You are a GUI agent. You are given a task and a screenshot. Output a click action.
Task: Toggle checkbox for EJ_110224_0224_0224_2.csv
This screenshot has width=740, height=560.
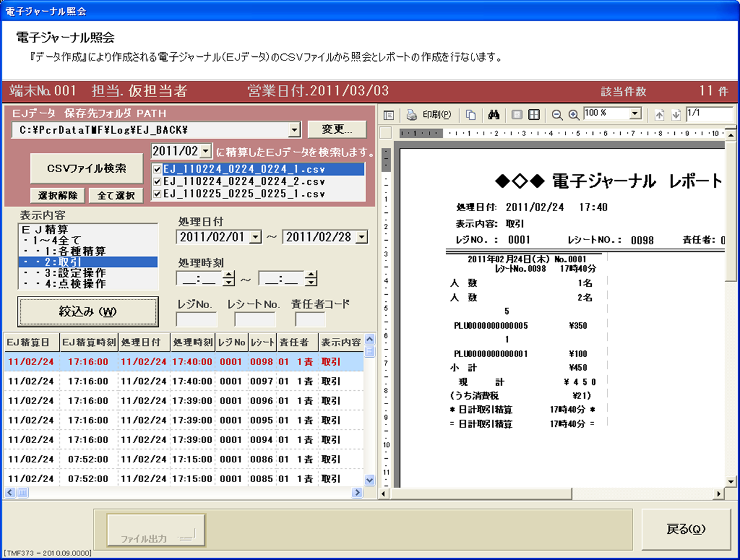point(157,181)
